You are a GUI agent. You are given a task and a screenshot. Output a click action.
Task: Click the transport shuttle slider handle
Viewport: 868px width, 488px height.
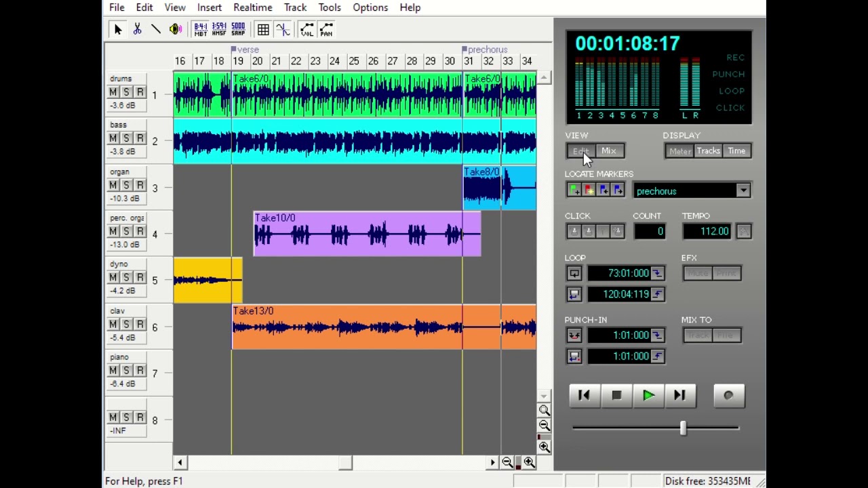[x=684, y=428]
